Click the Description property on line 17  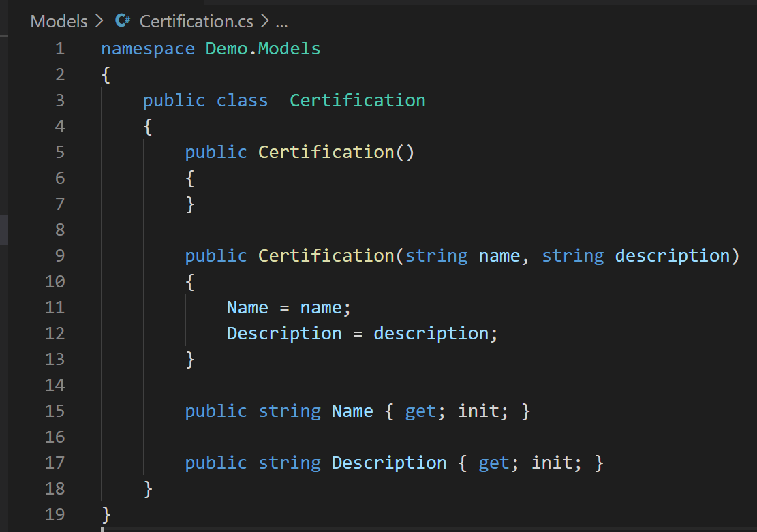[388, 463]
